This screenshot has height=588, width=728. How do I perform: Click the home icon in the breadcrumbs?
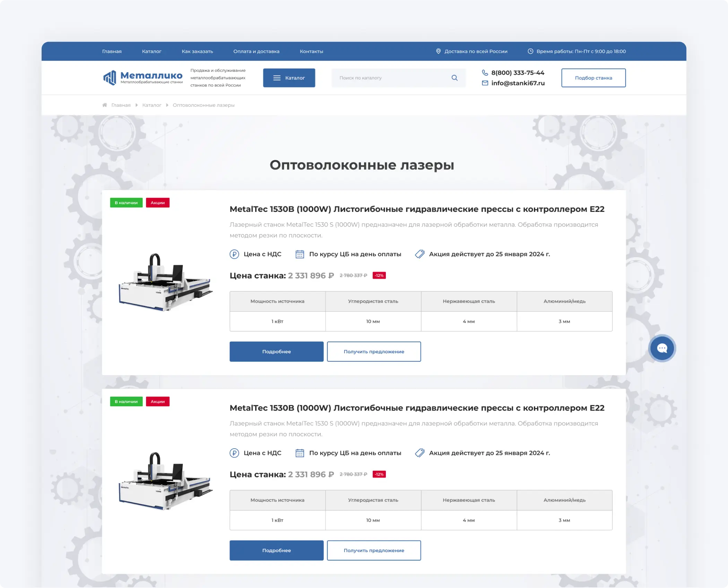[x=105, y=105]
